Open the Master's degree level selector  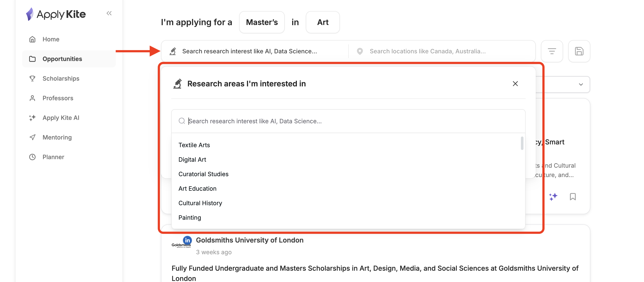(x=262, y=22)
